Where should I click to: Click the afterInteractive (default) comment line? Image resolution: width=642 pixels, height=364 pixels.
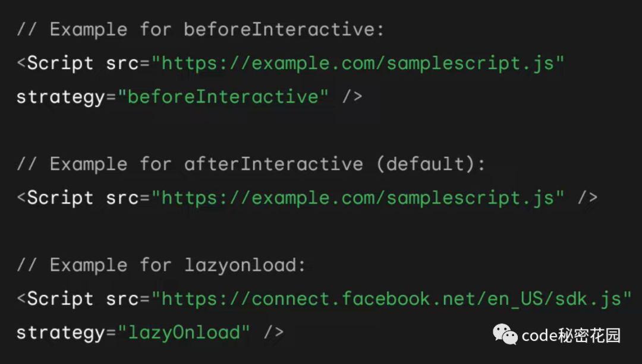coord(251,164)
